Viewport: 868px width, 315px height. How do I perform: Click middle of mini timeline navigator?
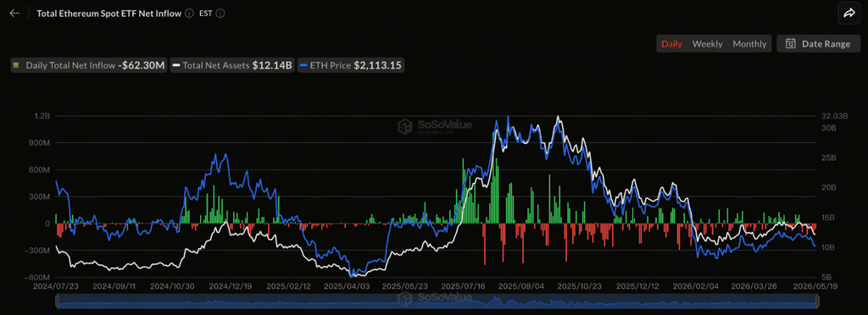coord(437,301)
